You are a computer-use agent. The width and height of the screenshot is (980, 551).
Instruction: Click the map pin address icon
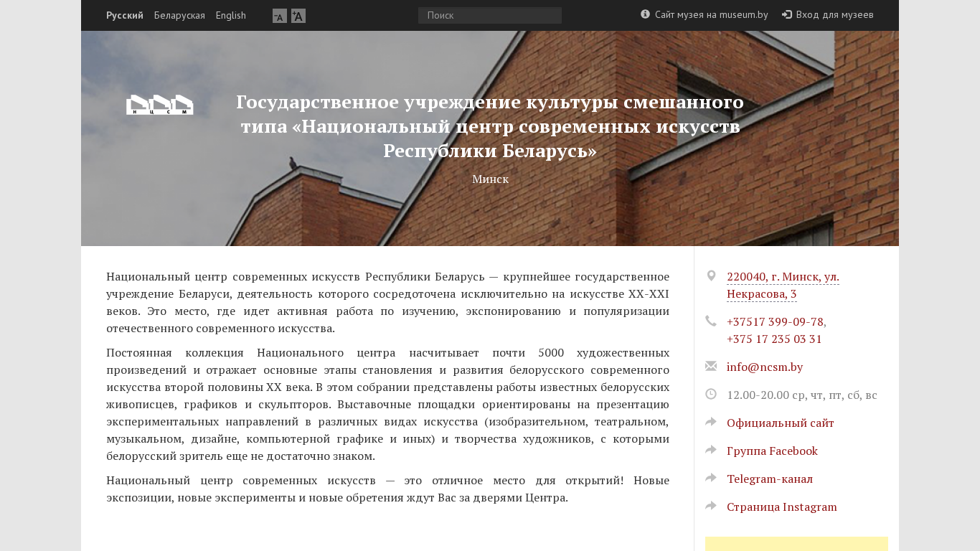(711, 275)
